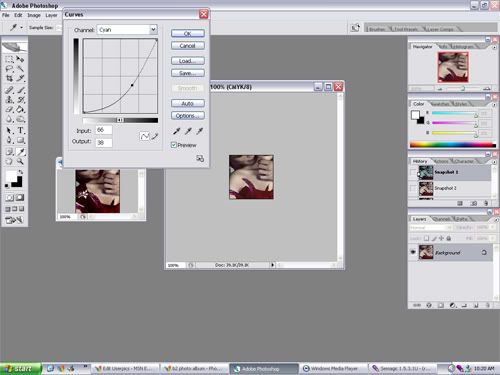Click the Load button in Curves

pos(188,61)
